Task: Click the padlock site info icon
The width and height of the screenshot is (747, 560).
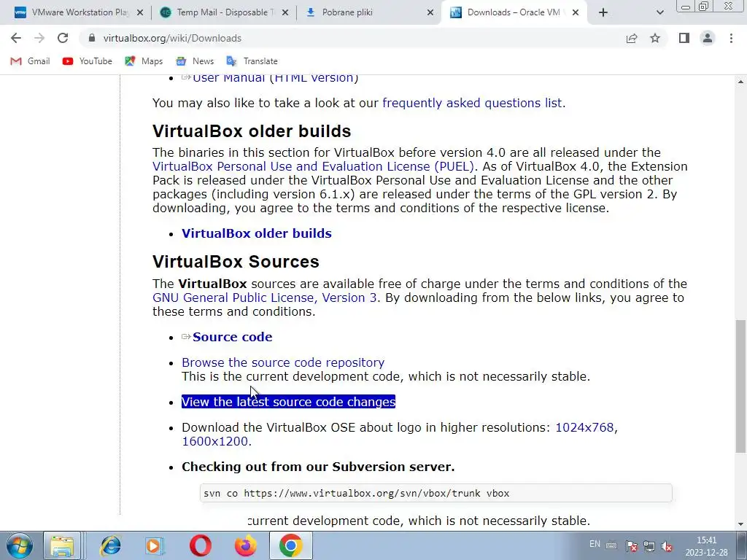Action: [x=92, y=38]
